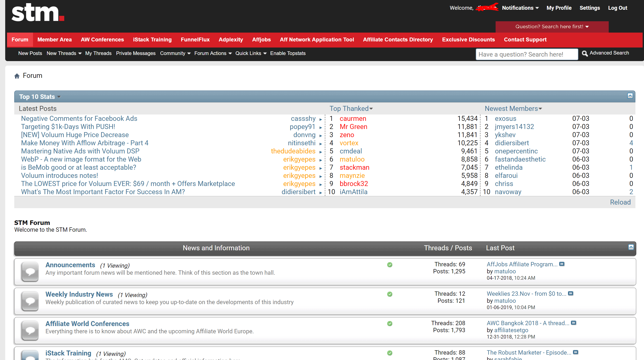
Task: Collapse the Top 10 Stats panel
Action: pos(630,96)
